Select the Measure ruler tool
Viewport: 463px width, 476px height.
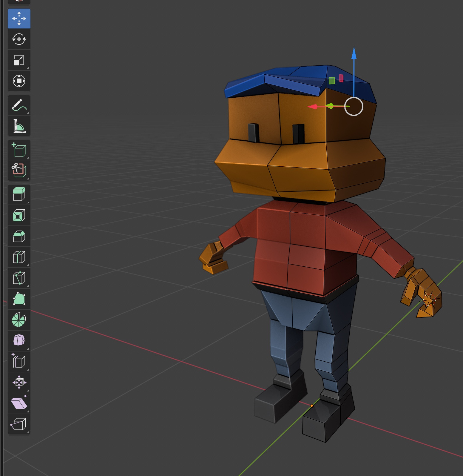click(x=19, y=126)
